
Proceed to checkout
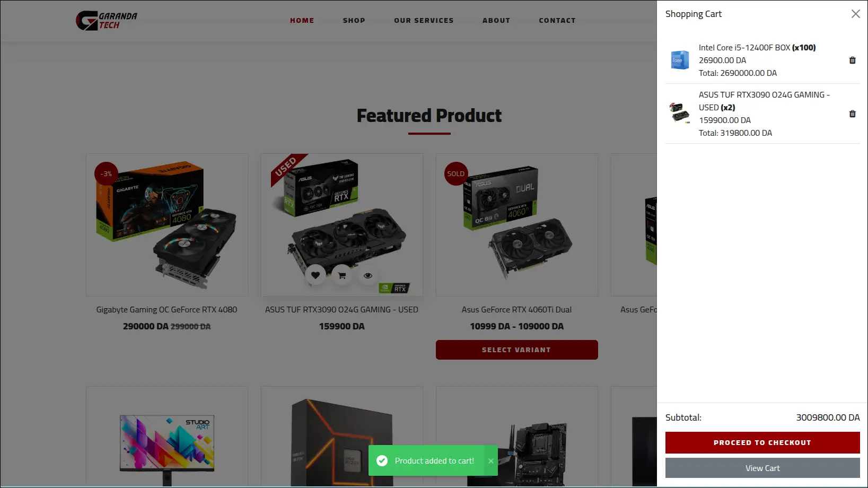click(762, 442)
